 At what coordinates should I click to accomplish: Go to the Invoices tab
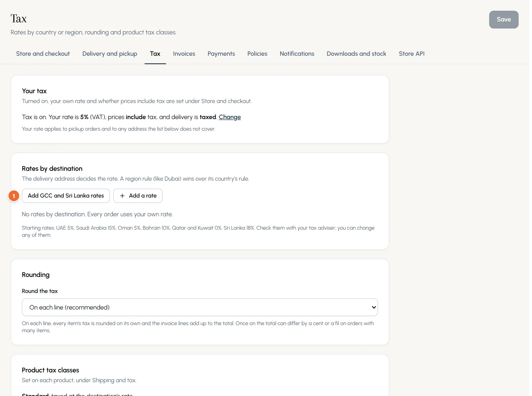coord(184,54)
